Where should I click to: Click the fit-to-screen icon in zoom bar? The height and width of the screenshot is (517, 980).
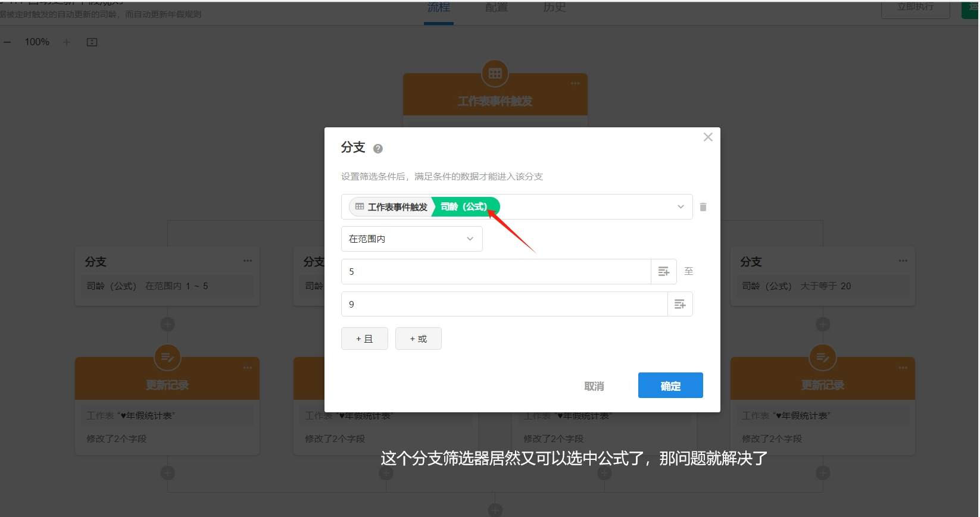92,42
